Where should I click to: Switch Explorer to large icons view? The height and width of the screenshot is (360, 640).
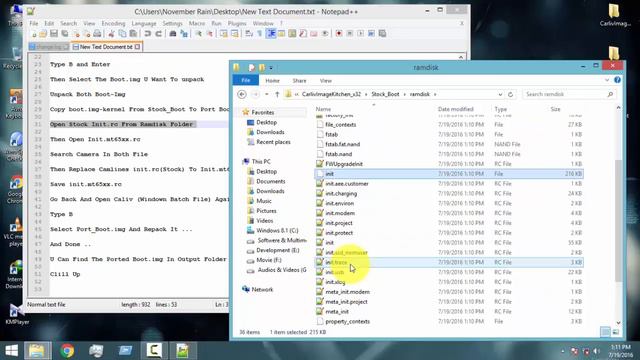point(616,332)
